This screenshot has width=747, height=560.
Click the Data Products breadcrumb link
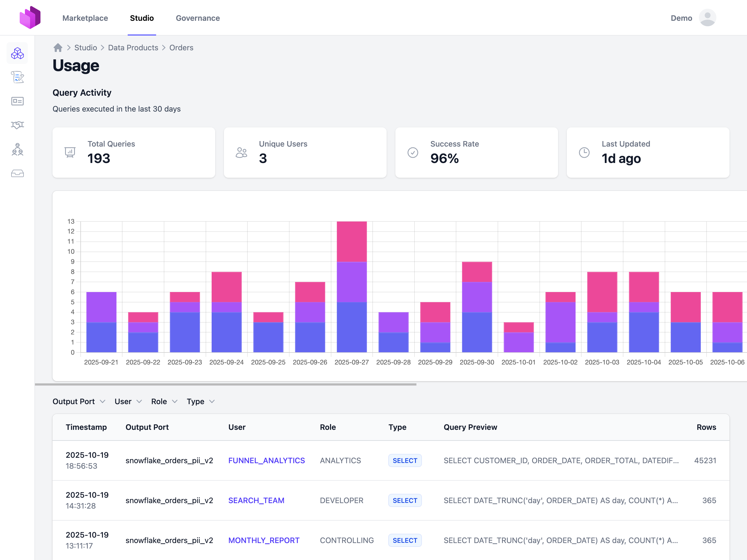tap(133, 48)
